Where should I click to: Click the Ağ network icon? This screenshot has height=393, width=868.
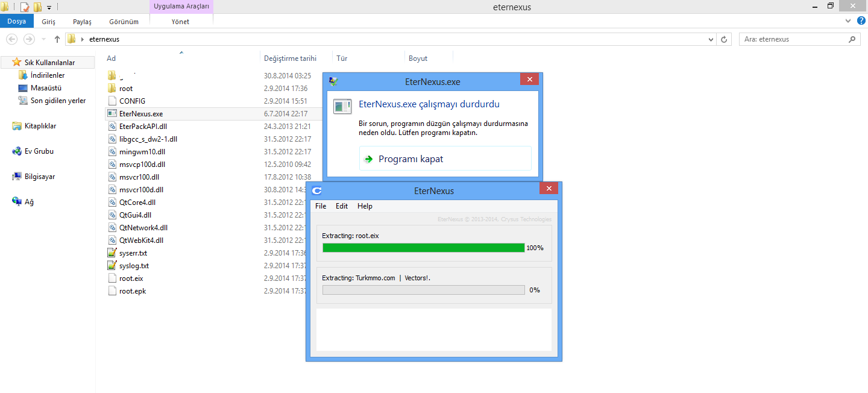pos(17,202)
